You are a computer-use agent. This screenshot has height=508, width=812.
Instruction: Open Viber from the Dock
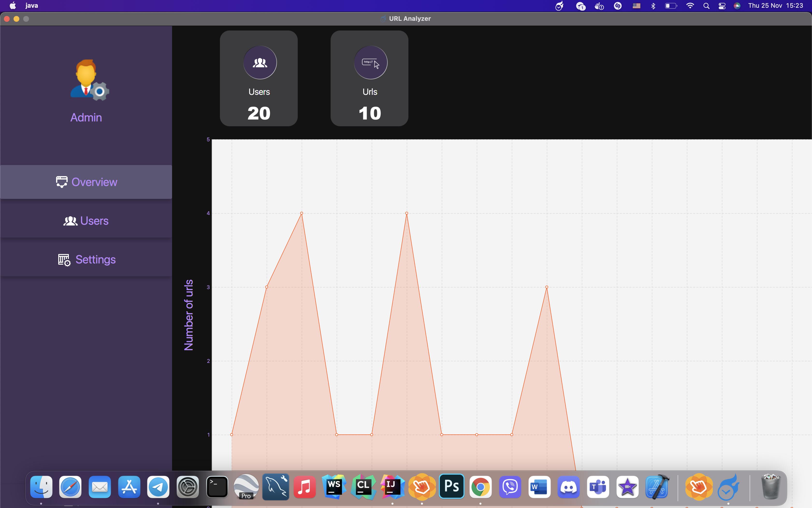[510, 487]
